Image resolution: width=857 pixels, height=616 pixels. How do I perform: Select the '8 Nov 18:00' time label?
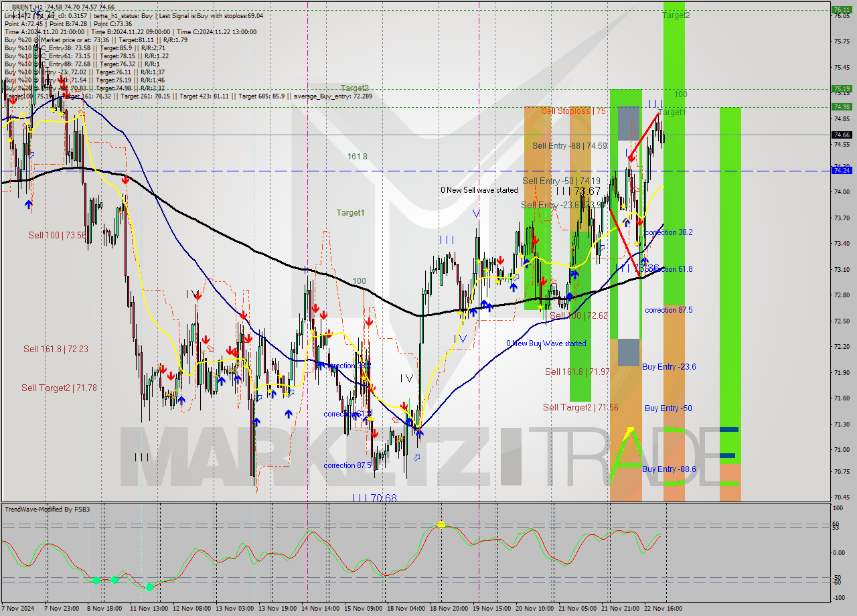pyautogui.click(x=104, y=609)
